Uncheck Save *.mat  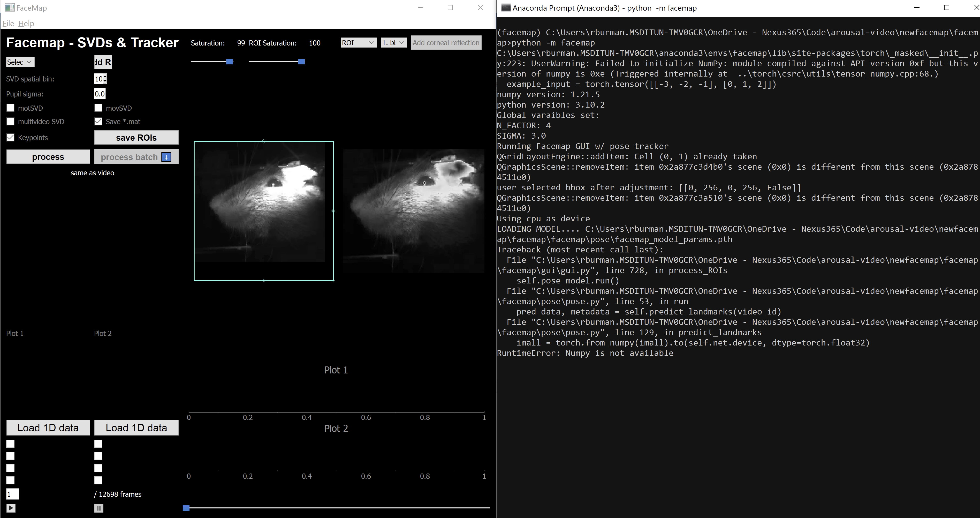(98, 121)
